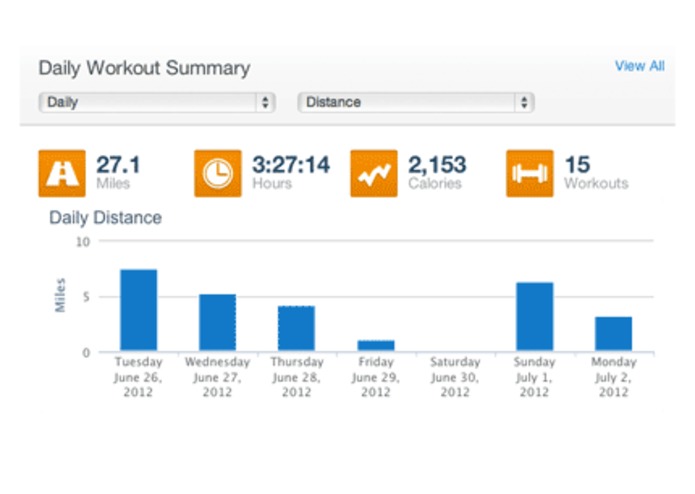Click the 3:27:14 Hours total
Screen dimensions: 695x494
pos(291,172)
